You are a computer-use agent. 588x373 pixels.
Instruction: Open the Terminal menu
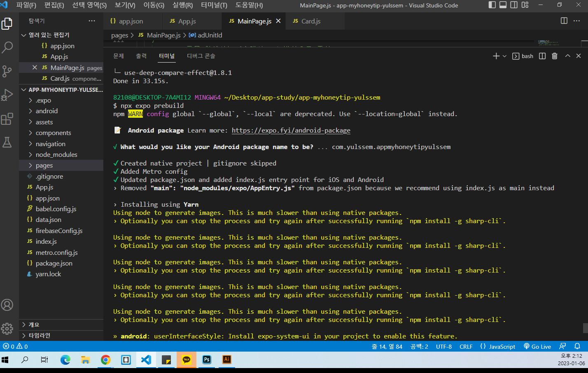pyautogui.click(x=214, y=5)
